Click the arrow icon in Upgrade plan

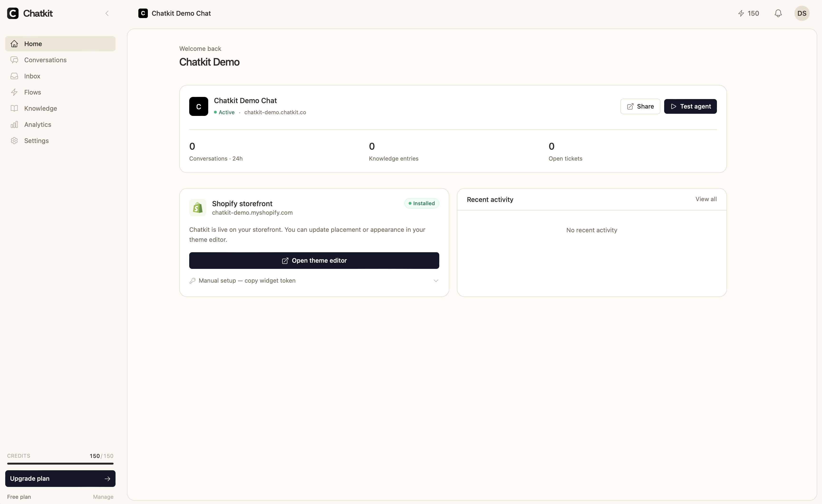[107, 479]
